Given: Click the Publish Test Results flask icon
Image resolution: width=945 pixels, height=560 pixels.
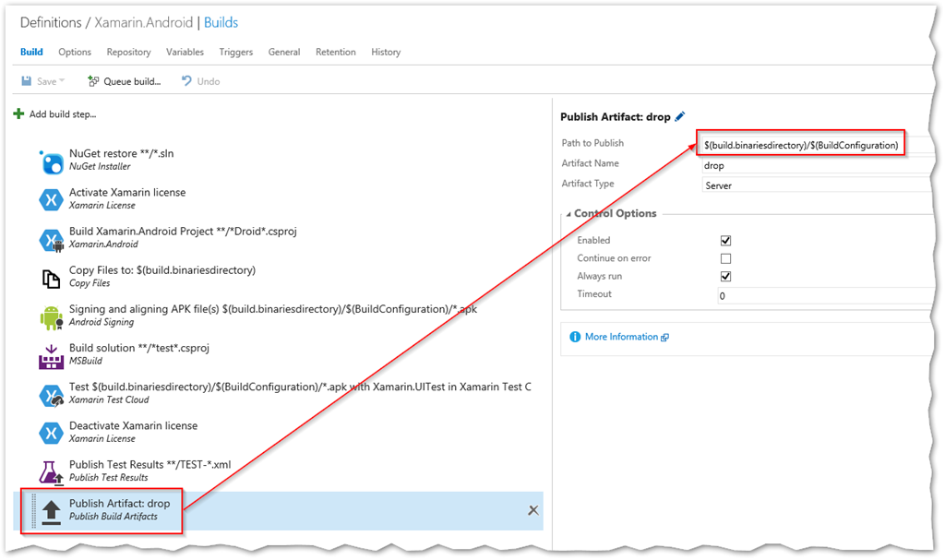Looking at the screenshot, I should tap(51, 472).
